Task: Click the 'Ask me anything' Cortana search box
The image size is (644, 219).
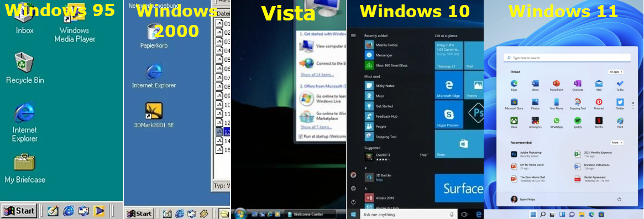Action: (x=409, y=215)
